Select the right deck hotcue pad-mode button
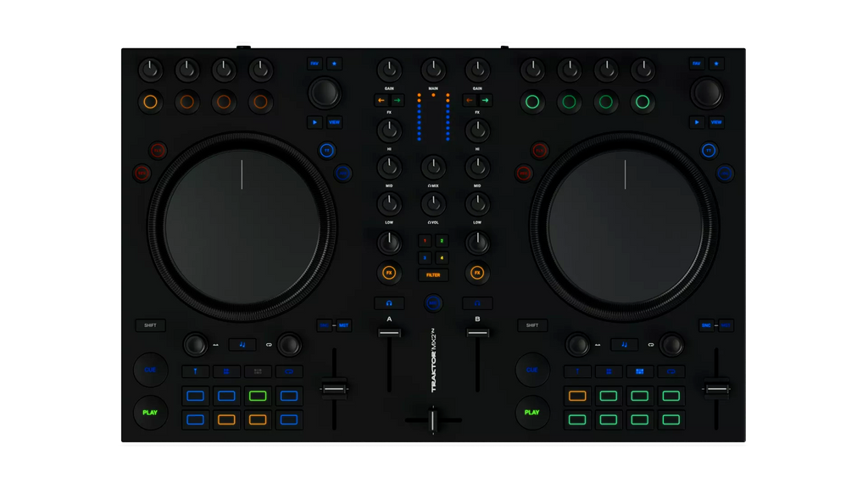Viewport: 868px width, 488px height. coord(577,371)
